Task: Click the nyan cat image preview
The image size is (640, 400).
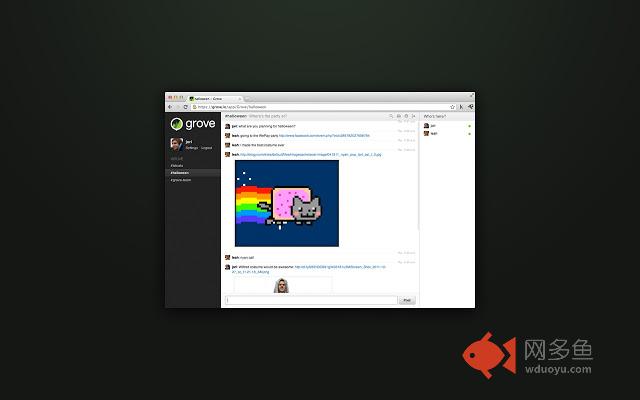Action: 286,203
